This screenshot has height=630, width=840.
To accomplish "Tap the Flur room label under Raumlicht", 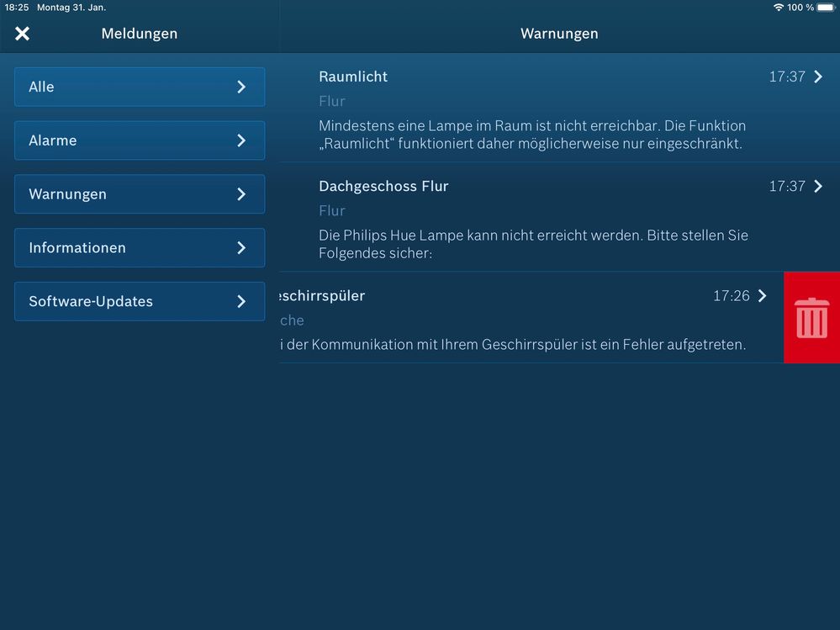I will point(332,101).
